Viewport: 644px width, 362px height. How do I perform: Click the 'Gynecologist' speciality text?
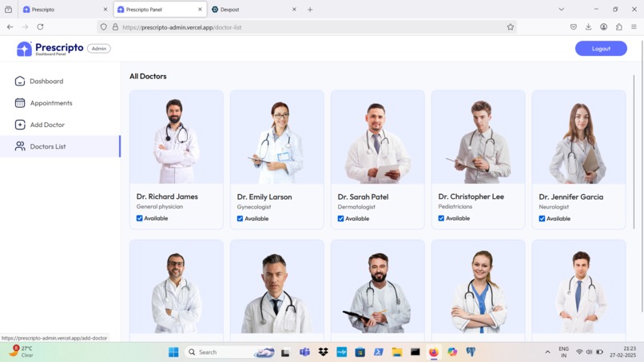point(254,207)
